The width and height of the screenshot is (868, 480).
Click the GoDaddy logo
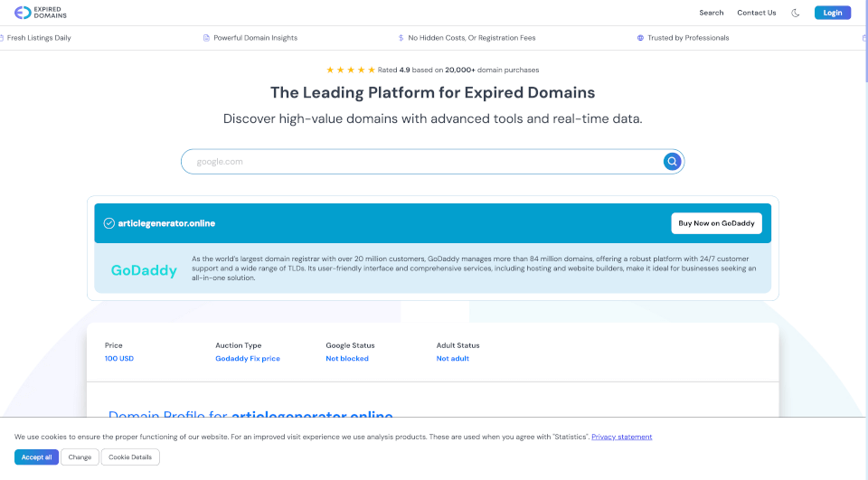click(x=144, y=270)
